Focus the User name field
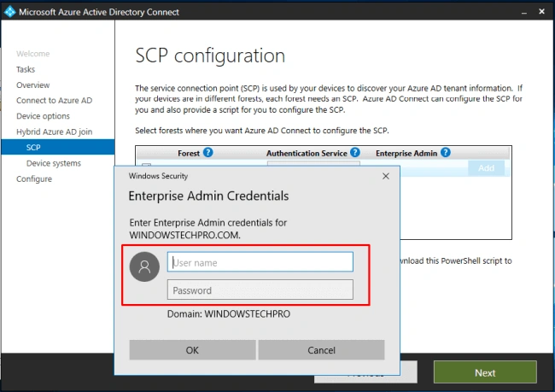 [260, 262]
